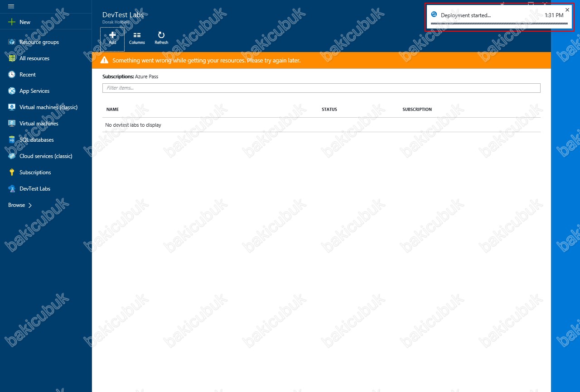
Task: Click the Filter items input field
Action: coord(321,88)
